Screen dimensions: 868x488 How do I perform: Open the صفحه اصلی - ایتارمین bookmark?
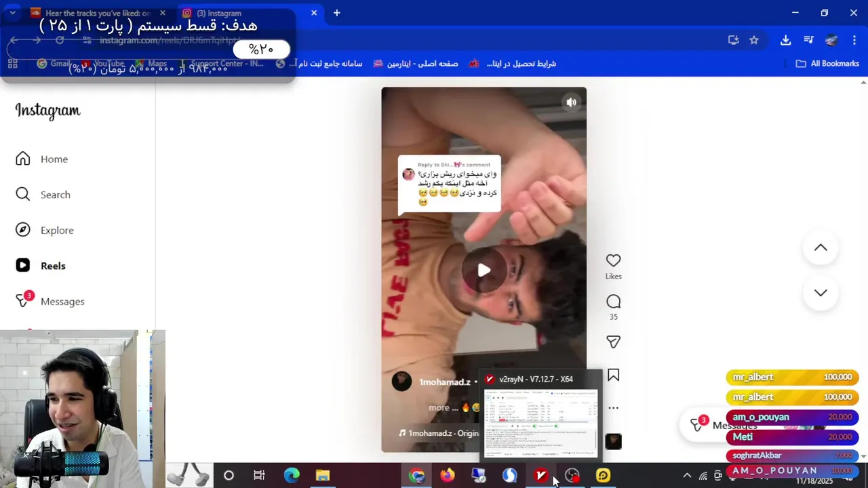click(416, 63)
